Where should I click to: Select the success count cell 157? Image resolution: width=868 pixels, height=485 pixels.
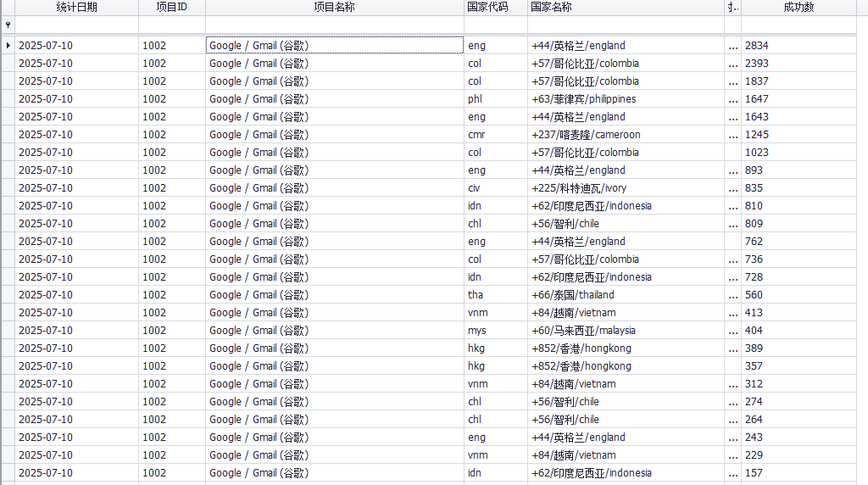[798, 473]
